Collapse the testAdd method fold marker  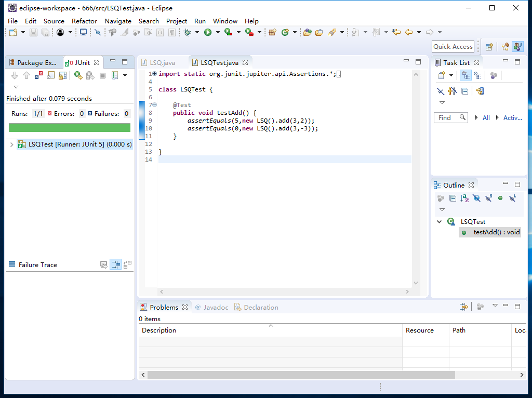click(x=155, y=105)
